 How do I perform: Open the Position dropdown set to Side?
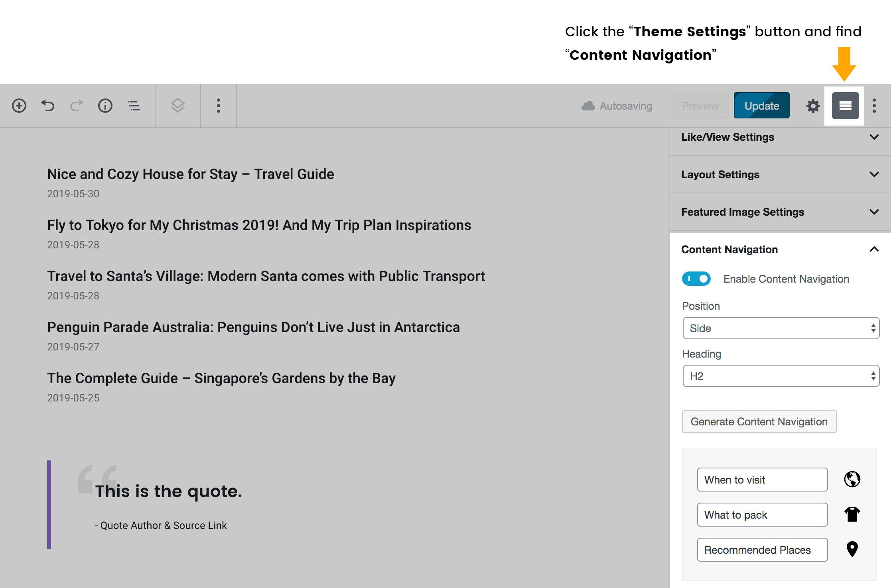coord(780,328)
